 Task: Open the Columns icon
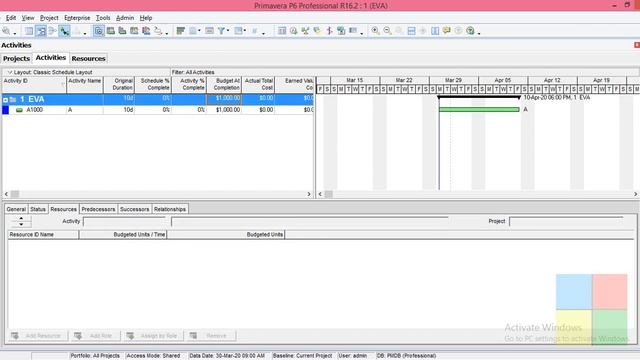193,31
